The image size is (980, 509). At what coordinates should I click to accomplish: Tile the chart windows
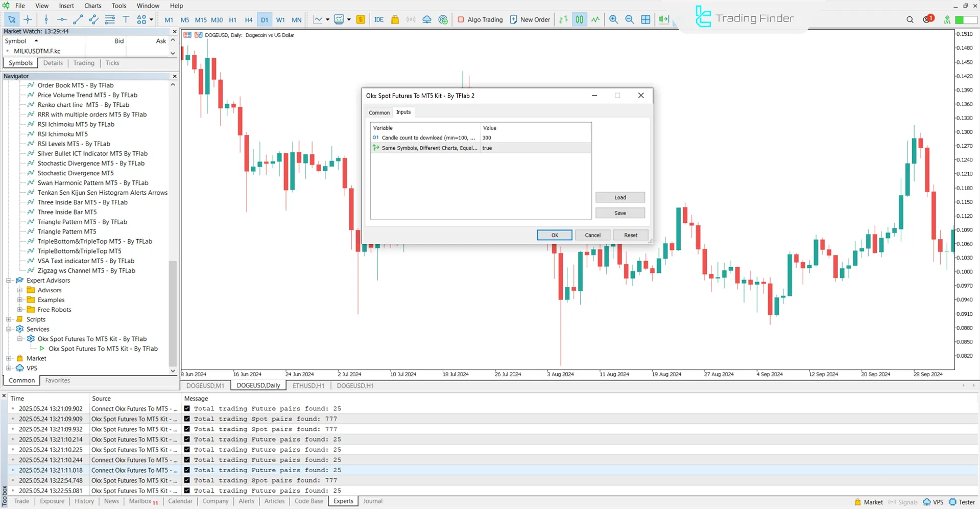pos(646,19)
